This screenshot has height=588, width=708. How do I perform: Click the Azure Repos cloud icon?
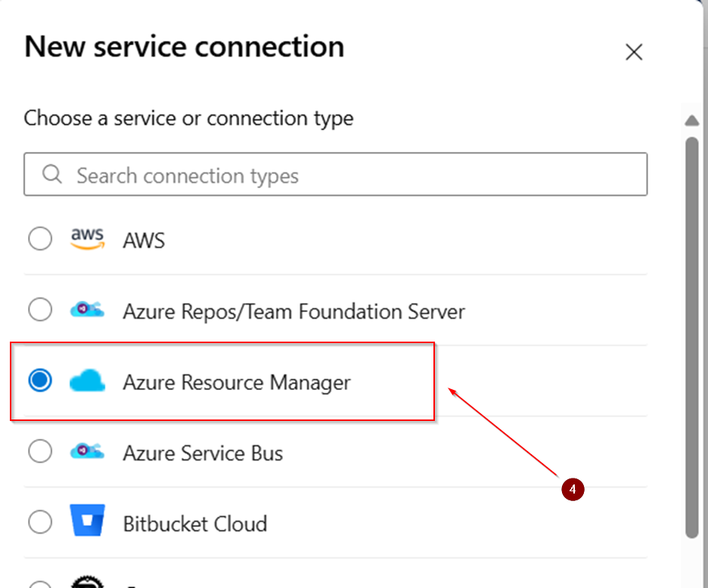87,310
